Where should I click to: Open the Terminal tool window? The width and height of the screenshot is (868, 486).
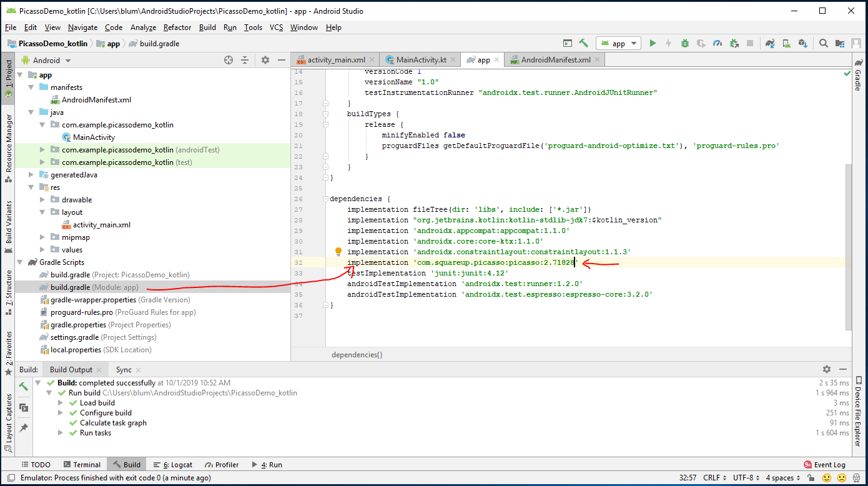pos(81,465)
